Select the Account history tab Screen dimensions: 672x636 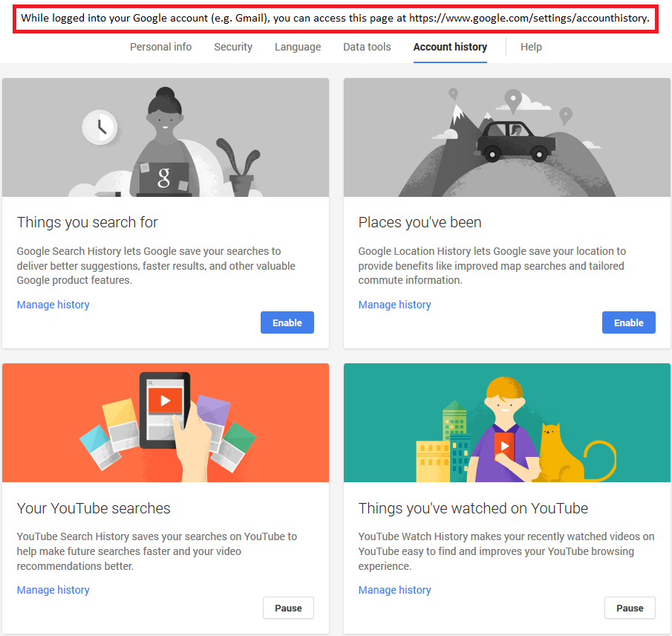(450, 47)
